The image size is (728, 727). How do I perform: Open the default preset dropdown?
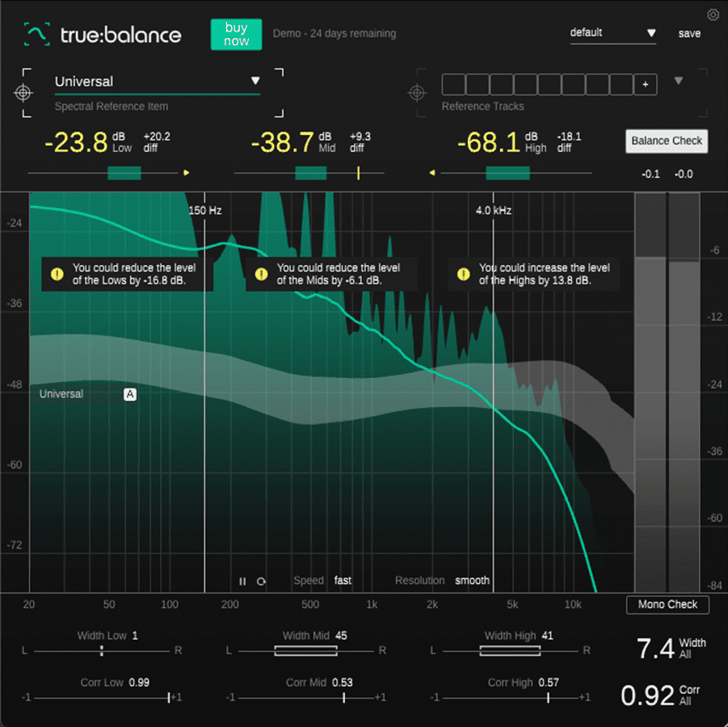(x=612, y=33)
